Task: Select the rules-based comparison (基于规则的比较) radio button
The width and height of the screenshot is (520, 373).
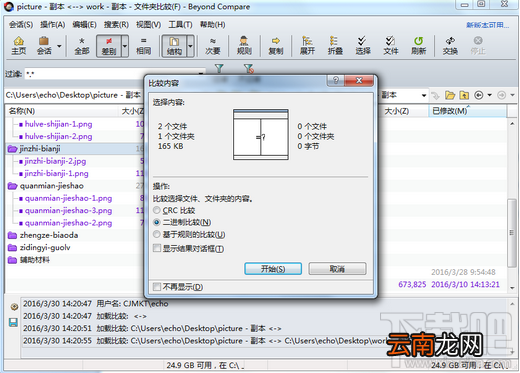Action: tap(157, 235)
